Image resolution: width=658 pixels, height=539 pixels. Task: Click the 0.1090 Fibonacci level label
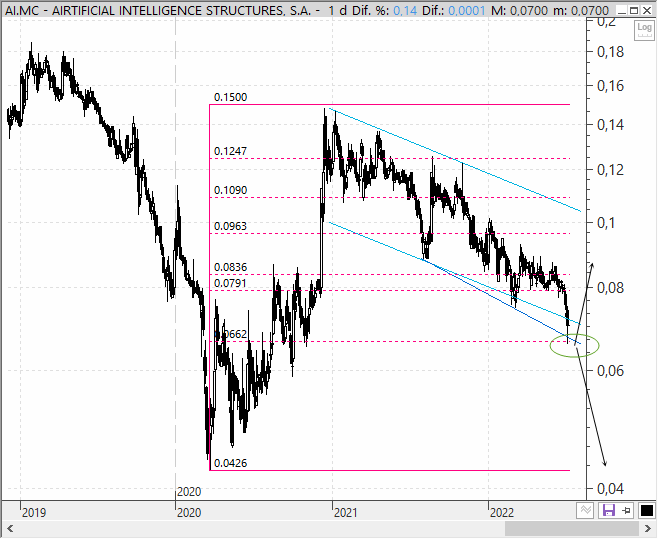(230, 190)
